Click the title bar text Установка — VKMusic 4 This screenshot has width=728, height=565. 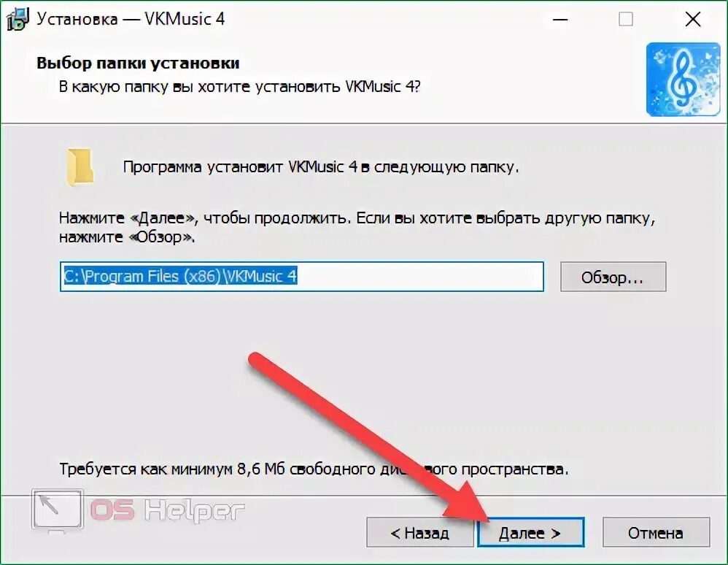click(x=131, y=19)
